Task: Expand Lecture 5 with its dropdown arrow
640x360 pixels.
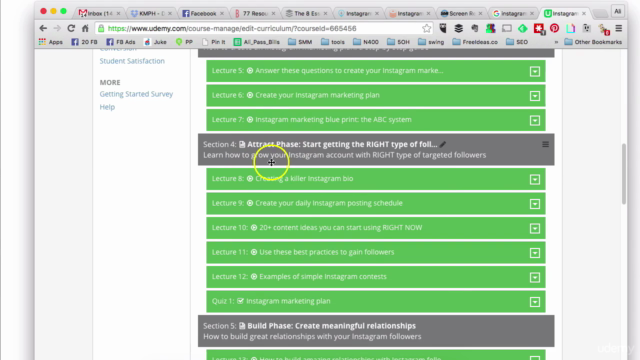Action: pyautogui.click(x=535, y=71)
